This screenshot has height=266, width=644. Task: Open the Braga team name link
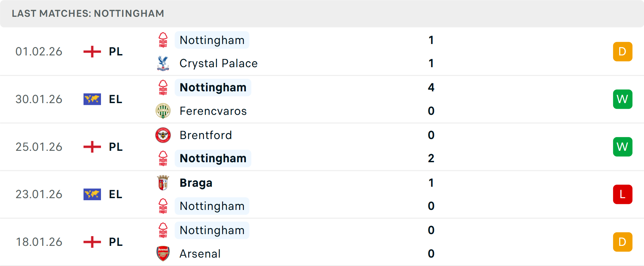click(196, 183)
